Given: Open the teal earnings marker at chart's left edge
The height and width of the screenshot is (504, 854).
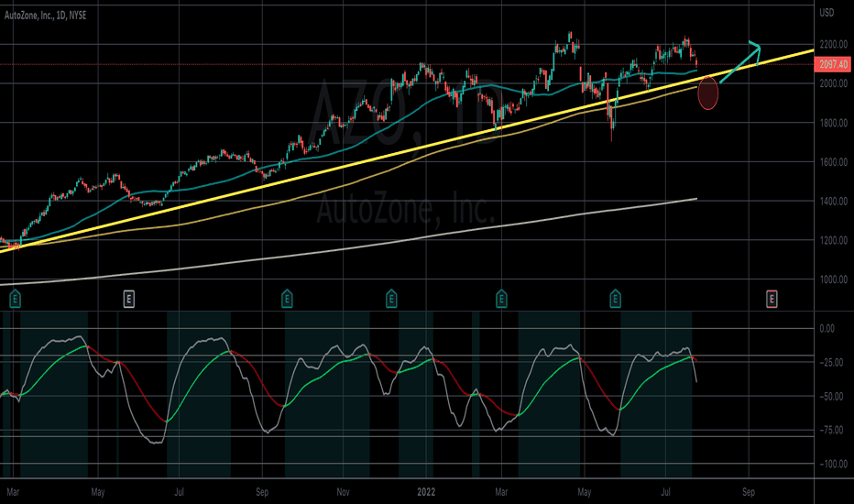Looking at the screenshot, I should 16,299.
